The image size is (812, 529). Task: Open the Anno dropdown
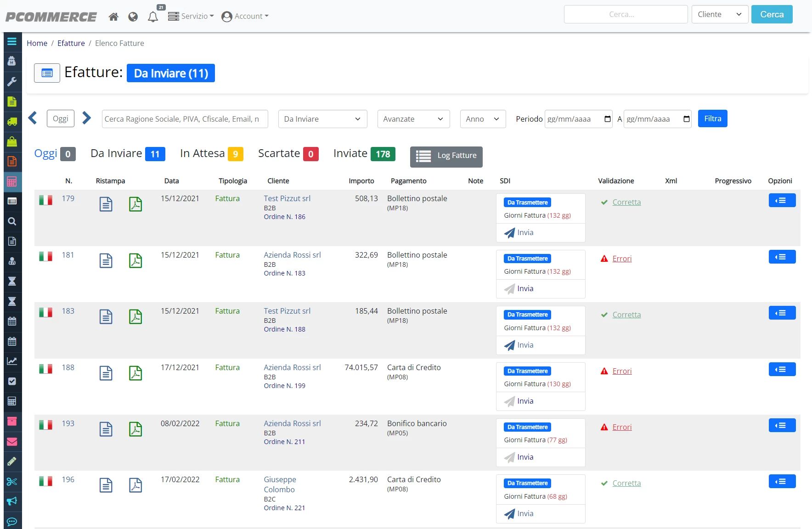pos(483,119)
